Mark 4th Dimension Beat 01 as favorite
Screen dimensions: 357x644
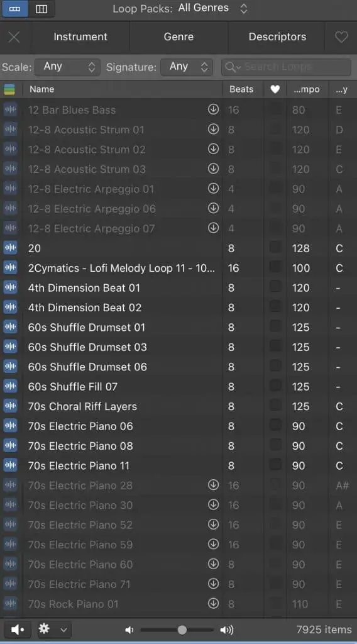275,287
